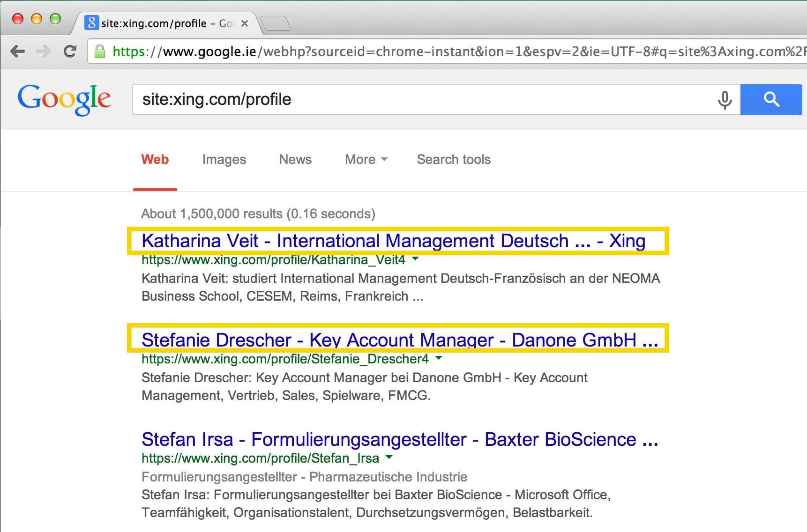The height and width of the screenshot is (532, 807).
Task: Click the blue magnifier search button
Action: coord(771,99)
